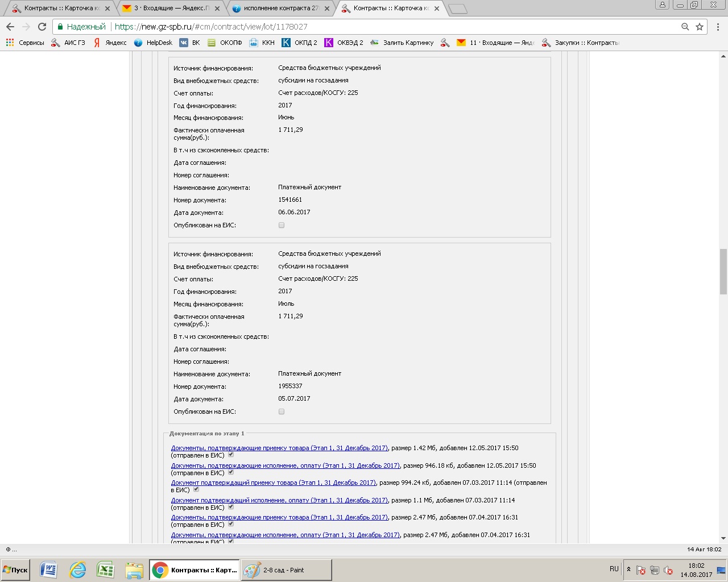Click the vertical scrollbar thumb

pyautogui.click(x=723, y=272)
